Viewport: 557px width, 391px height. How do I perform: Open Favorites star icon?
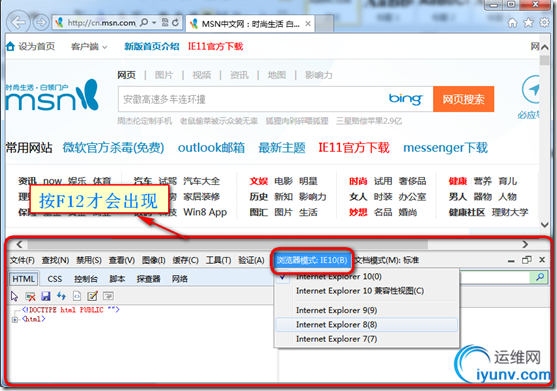point(529,23)
